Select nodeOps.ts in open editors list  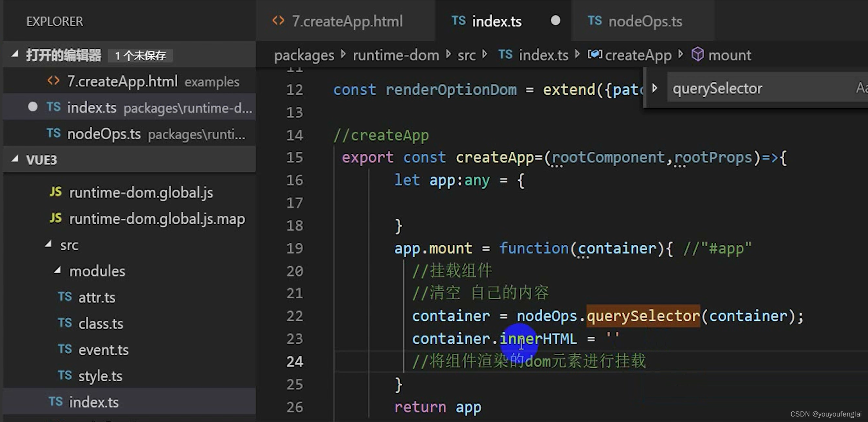129,134
